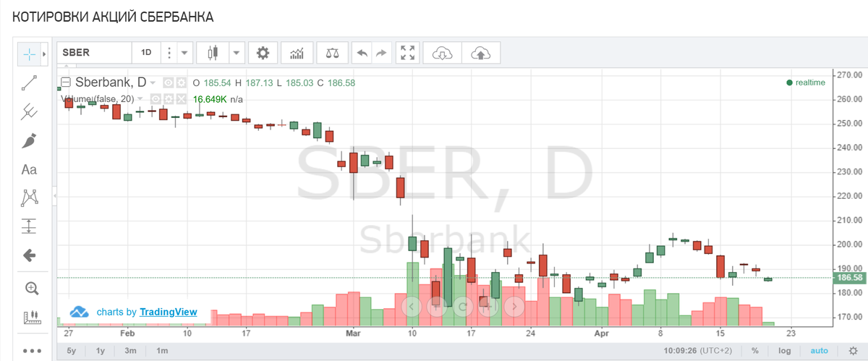Open the chart style dropdown arrow
The height and width of the screenshot is (361, 868).
tap(237, 53)
